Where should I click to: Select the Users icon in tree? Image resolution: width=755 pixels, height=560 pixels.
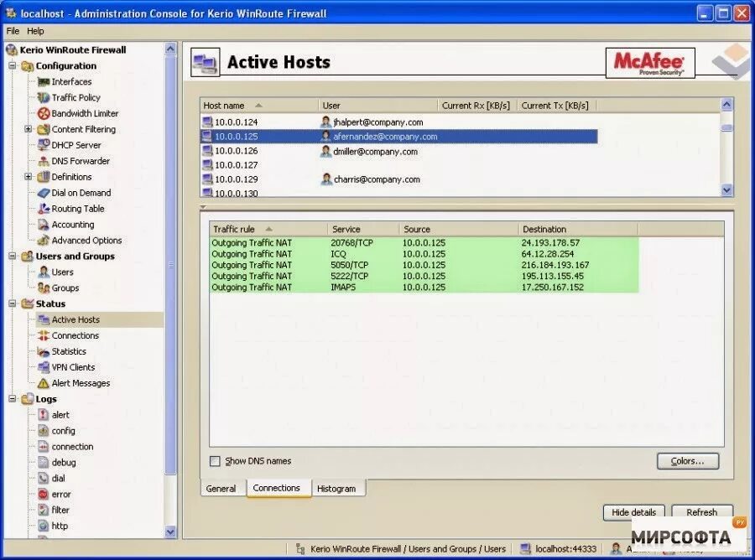click(44, 272)
